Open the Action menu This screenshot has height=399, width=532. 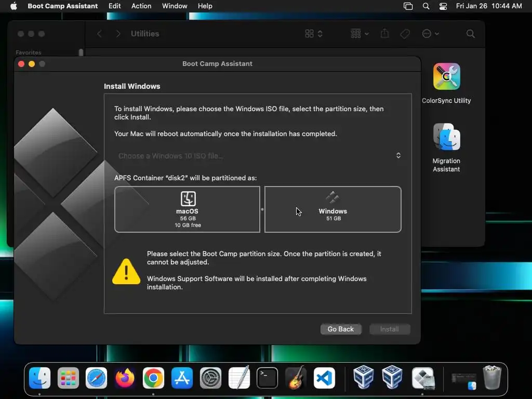(141, 6)
